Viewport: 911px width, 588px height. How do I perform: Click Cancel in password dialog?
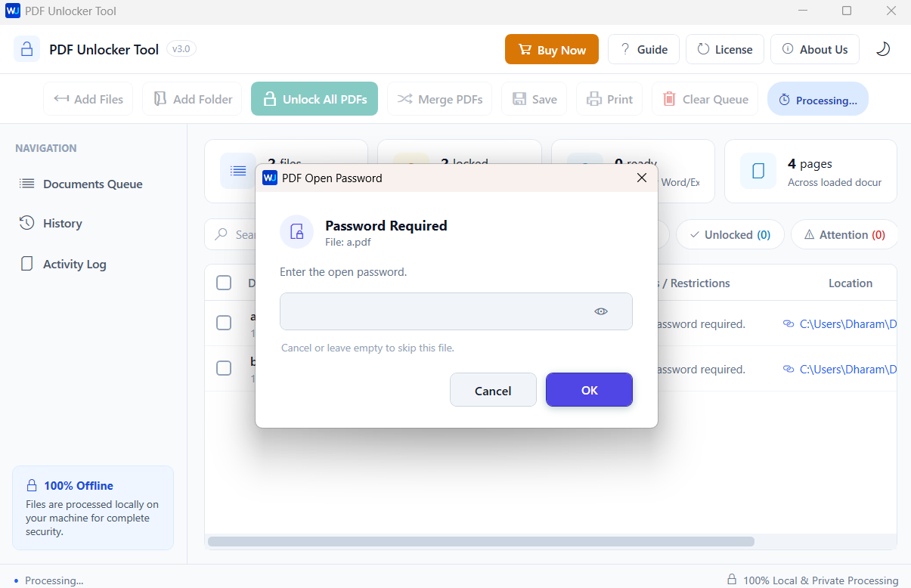click(493, 390)
